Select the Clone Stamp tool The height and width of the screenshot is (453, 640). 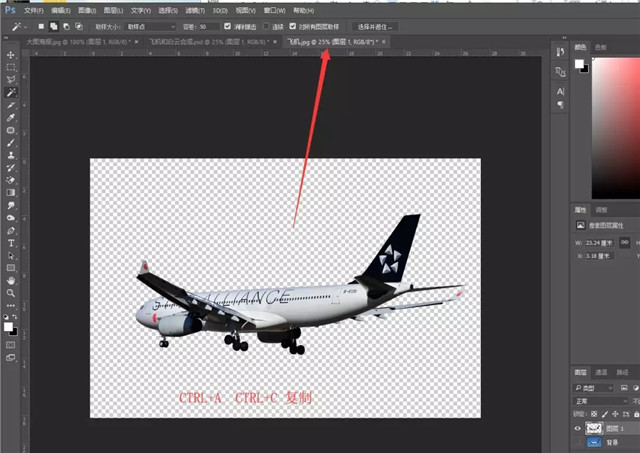coord(11,155)
